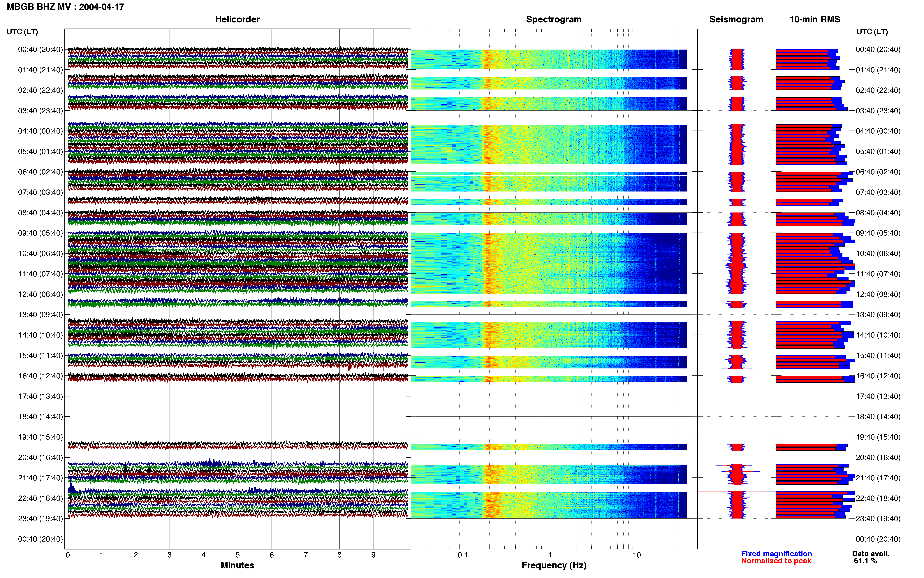Click the 04:40 (00:40) label on the Helicorder axis
924x578 pixels.
click(41, 131)
